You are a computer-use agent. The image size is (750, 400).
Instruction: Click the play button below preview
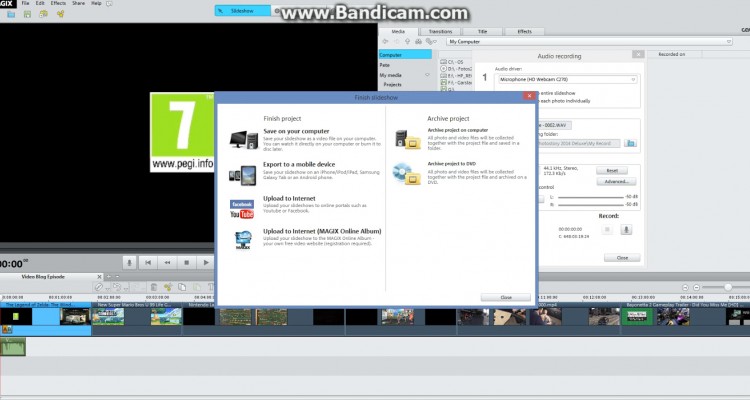point(206,262)
